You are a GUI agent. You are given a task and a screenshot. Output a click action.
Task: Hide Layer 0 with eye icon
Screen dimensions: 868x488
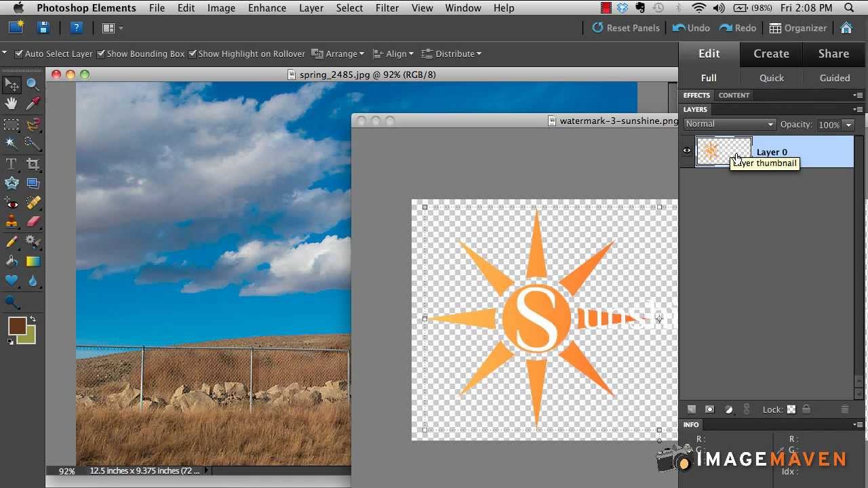687,151
